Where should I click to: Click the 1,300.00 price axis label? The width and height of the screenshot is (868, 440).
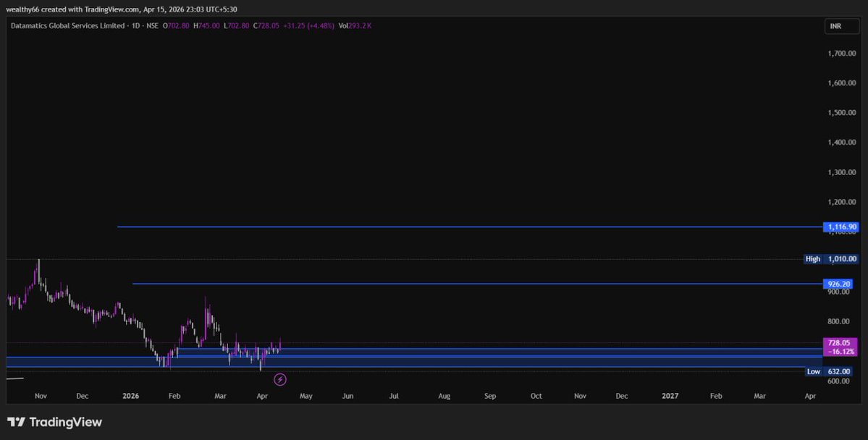point(842,173)
